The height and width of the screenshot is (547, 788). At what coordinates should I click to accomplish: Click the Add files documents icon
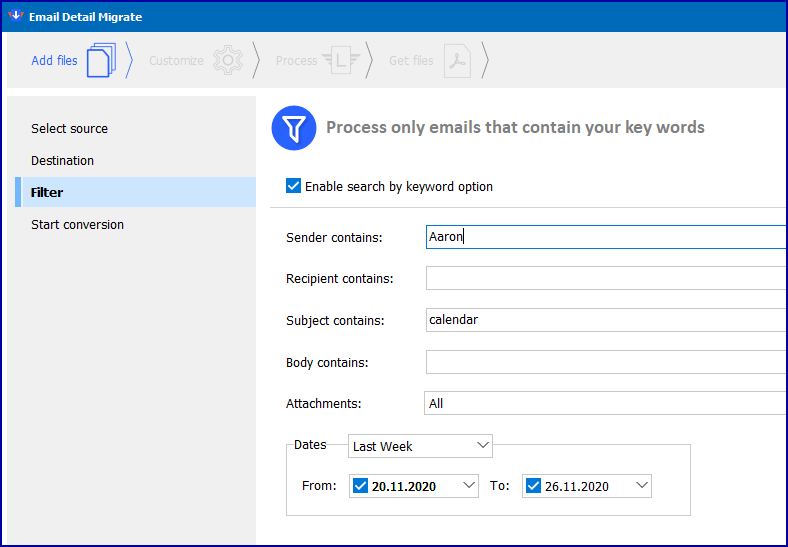tap(102, 60)
